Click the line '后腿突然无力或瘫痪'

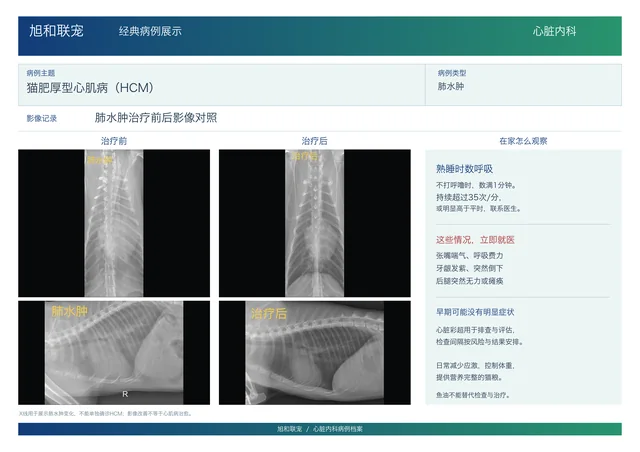tap(469, 281)
